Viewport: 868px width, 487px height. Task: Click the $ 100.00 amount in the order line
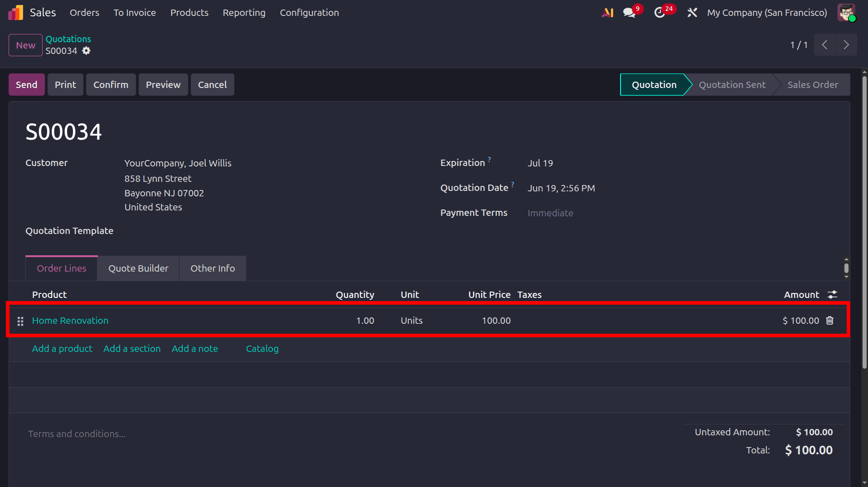pyautogui.click(x=800, y=321)
